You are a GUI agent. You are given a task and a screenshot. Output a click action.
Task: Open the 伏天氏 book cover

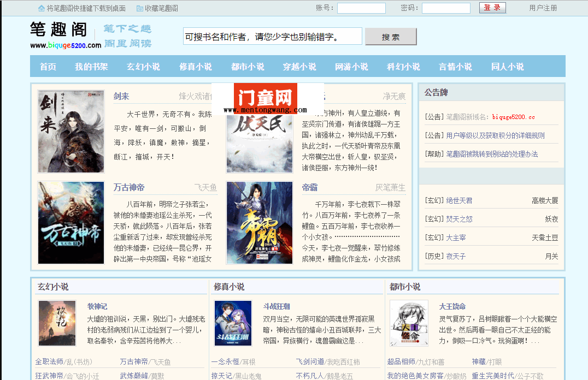click(260, 144)
